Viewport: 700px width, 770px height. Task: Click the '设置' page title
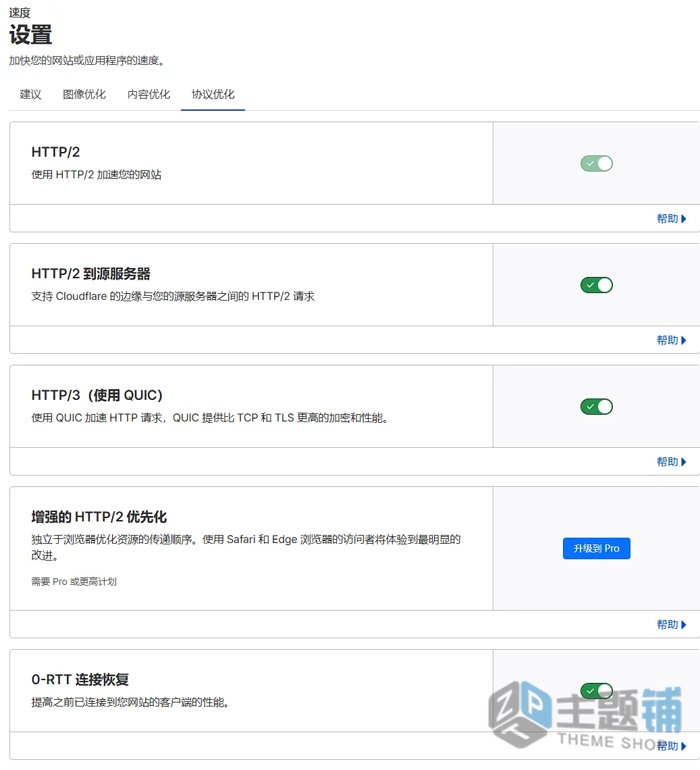[x=30, y=35]
